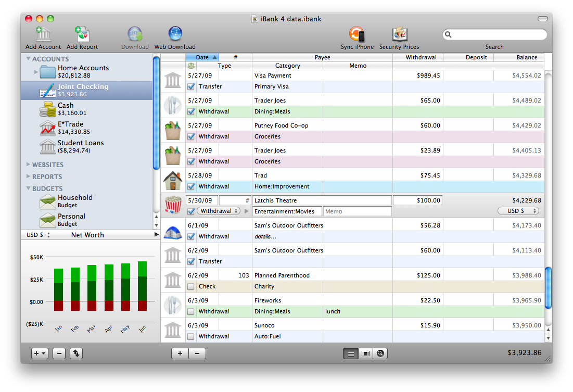Viewport: 573px width, 392px height.
Task: Collapse the ACCOUNTS section triangle
Action: tap(28, 58)
